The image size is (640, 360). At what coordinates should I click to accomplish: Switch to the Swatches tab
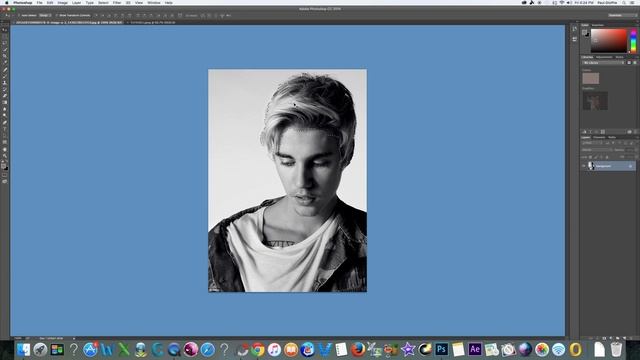pyautogui.click(x=598, y=25)
